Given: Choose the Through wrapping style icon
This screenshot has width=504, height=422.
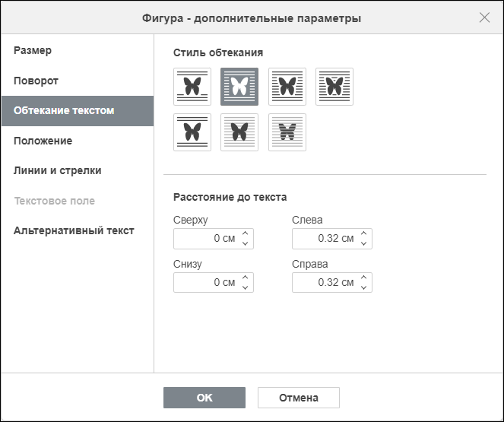Looking at the screenshot, I should click(334, 87).
